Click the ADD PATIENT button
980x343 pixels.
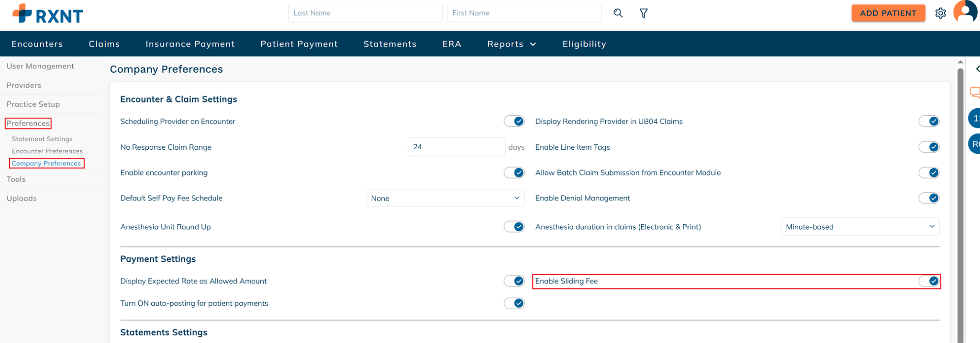pos(888,13)
